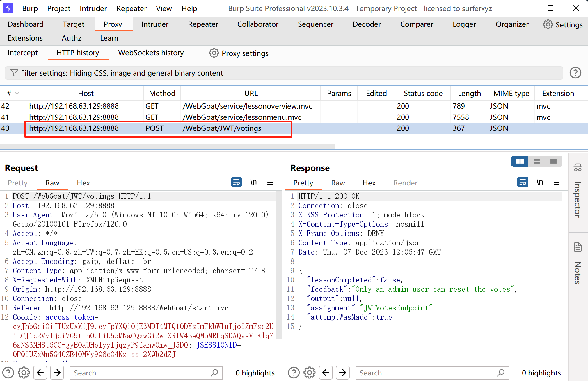The width and height of the screenshot is (588, 381).
Task: Click the history table horizontal scrollbar
Action: pos(167,146)
